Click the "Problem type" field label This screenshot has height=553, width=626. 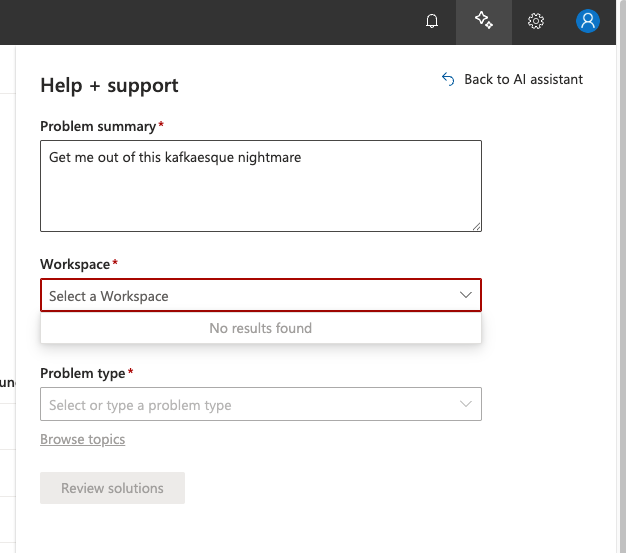(83, 373)
